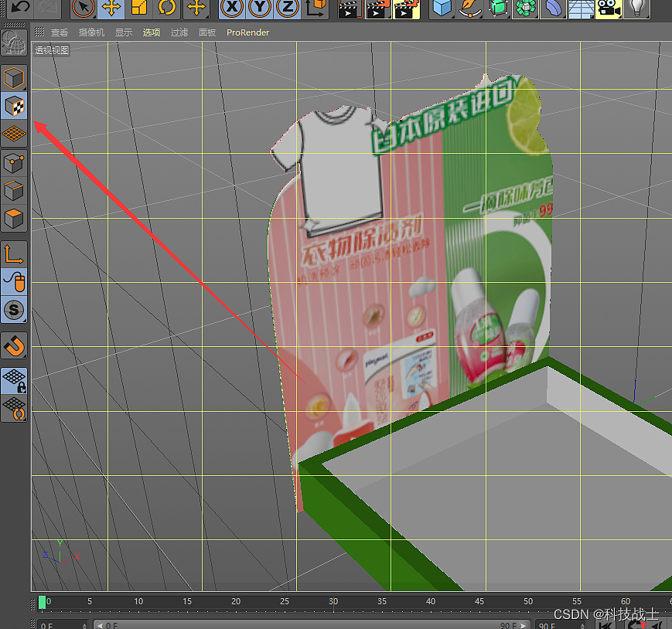Add a Cube primitive object
This screenshot has height=629, width=672.
pos(442,8)
